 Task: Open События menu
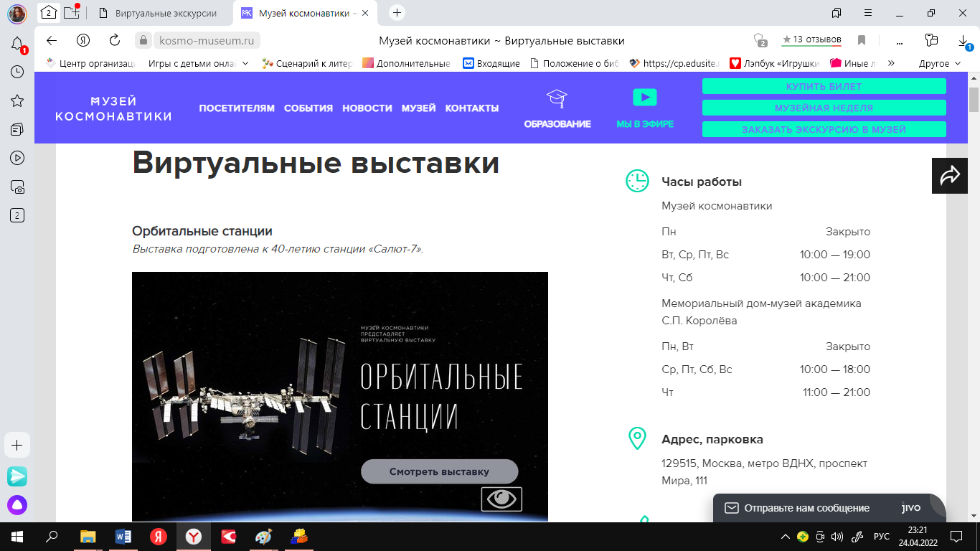308,108
